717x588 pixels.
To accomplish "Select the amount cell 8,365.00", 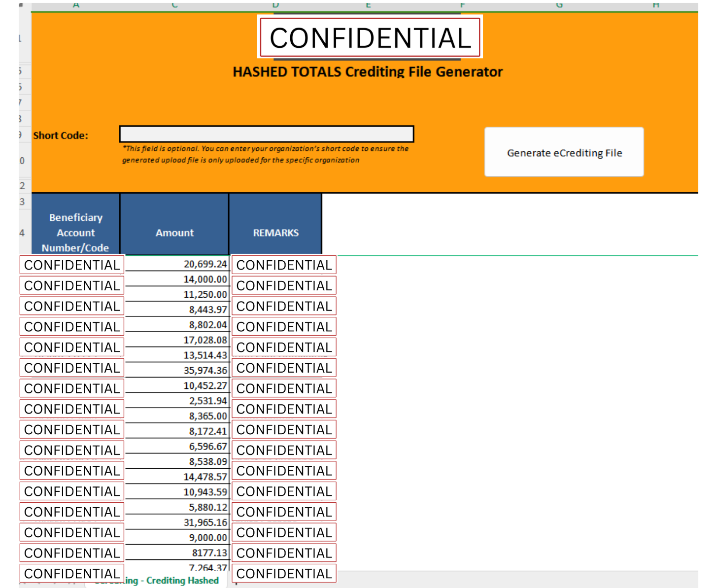I will pyautogui.click(x=177, y=416).
